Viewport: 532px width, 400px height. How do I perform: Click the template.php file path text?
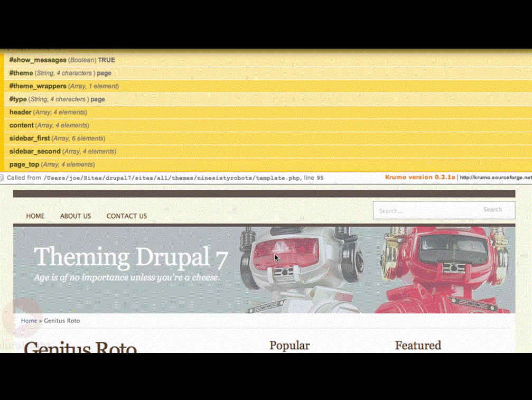pos(172,178)
